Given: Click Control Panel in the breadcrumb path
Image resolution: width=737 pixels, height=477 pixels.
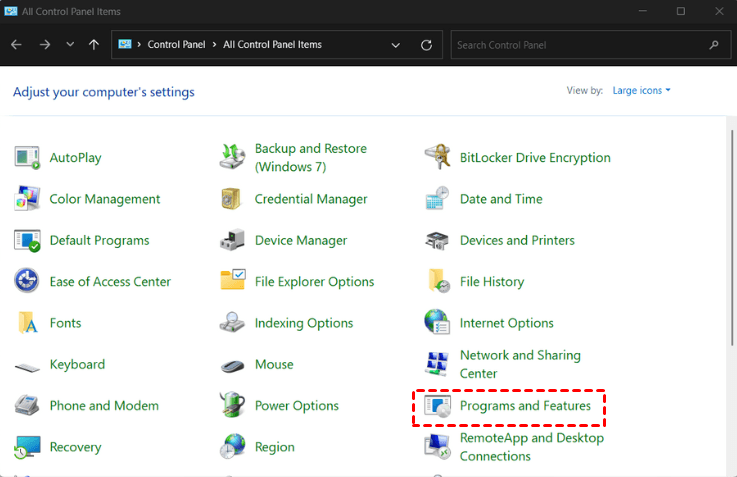Looking at the screenshot, I should [176, 45].
